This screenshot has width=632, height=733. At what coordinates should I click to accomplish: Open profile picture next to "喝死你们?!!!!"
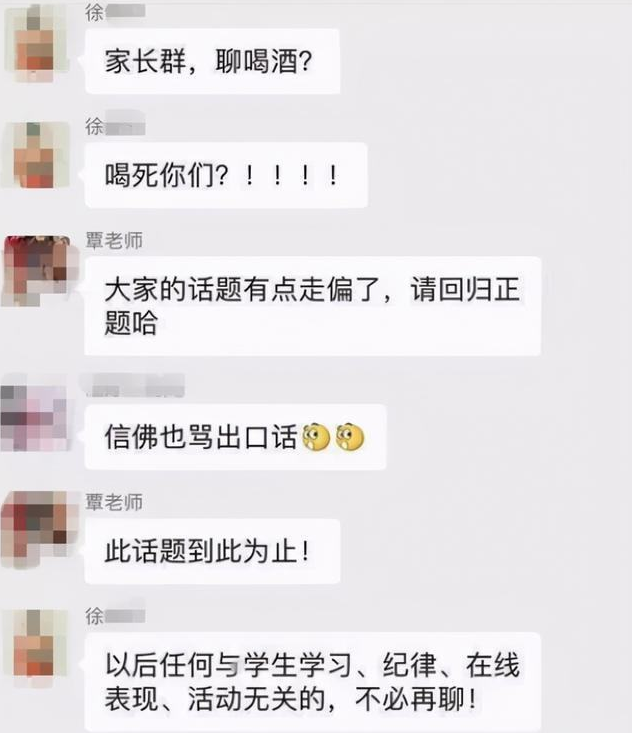(x=37, y=155)
